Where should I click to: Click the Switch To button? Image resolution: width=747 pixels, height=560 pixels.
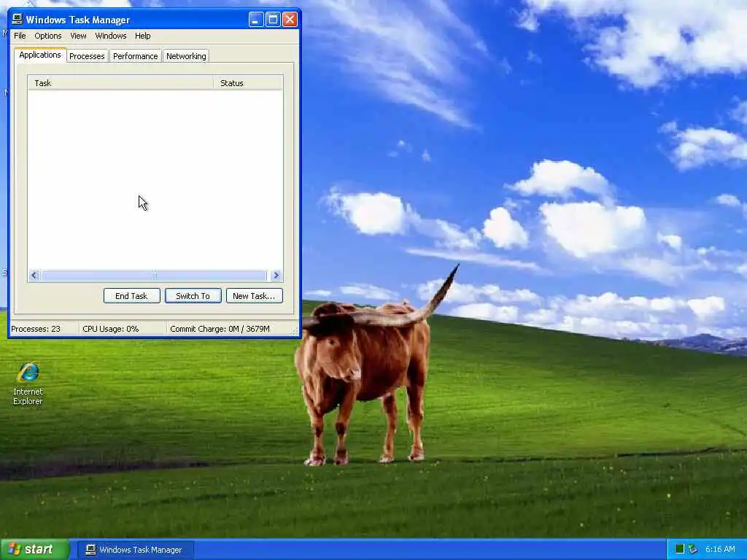[193, 296]
